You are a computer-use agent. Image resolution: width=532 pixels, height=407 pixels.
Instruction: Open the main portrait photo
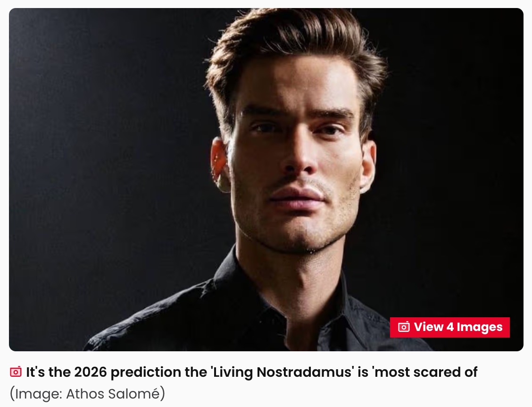click(266, 179)
